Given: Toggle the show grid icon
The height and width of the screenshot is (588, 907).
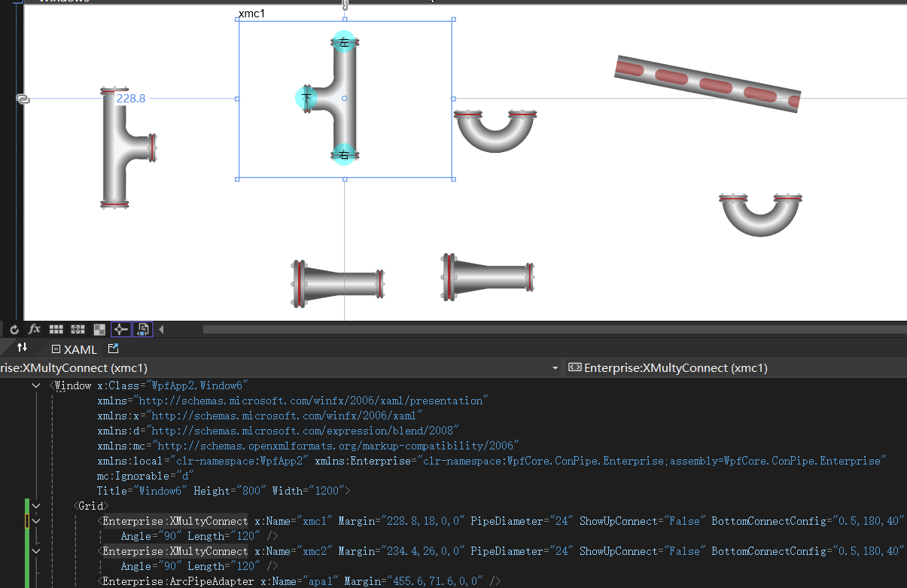Looking at the screenshot, I should 56,329.
